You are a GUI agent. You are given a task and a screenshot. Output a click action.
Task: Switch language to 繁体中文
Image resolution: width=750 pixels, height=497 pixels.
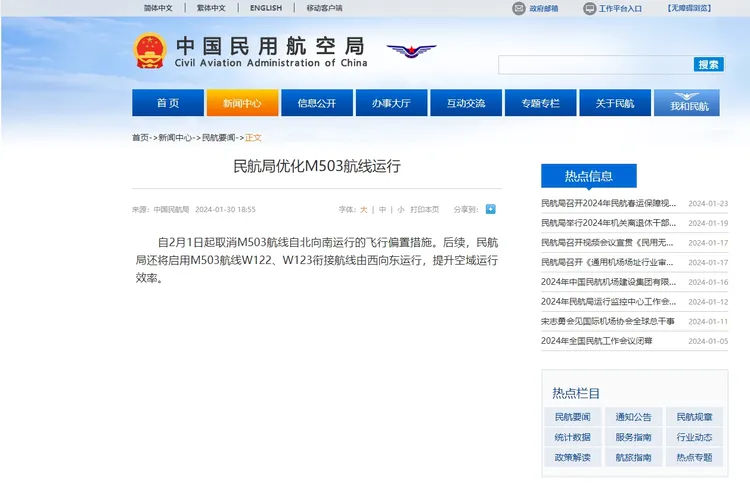click(211, 8)
